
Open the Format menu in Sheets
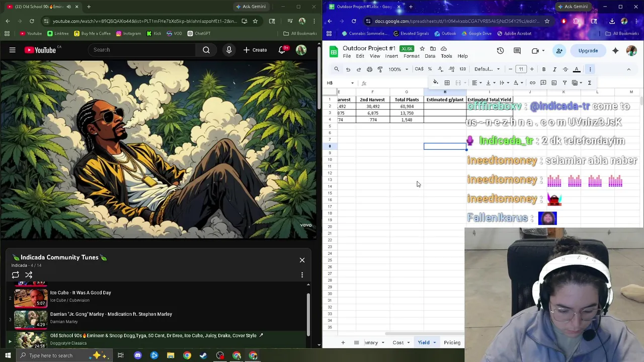coord(411,56)
